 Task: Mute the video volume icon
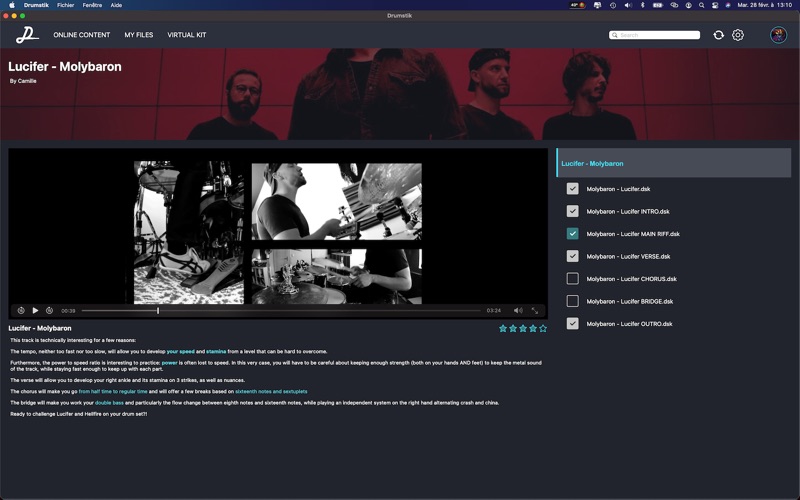[x=518, y=310]
